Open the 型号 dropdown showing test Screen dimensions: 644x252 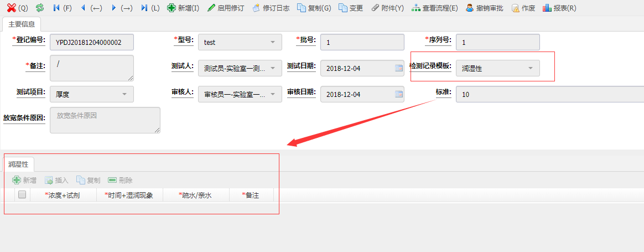click(240, 42)
